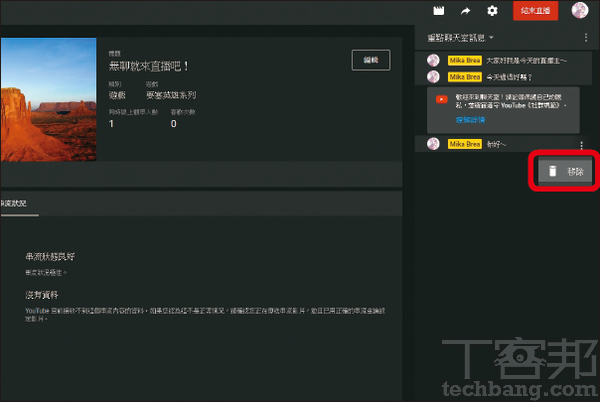Open three-dot menu beside the 你好~ message
The width and height of the screenshot is (600, 402).
pyautogui.click(x=581, y=145)
